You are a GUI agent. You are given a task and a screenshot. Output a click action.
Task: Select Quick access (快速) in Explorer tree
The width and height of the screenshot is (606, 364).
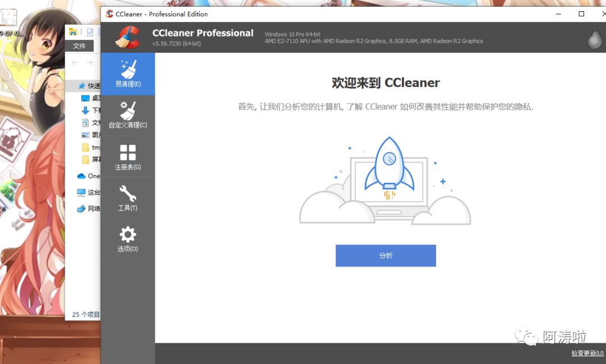[89, 86]
